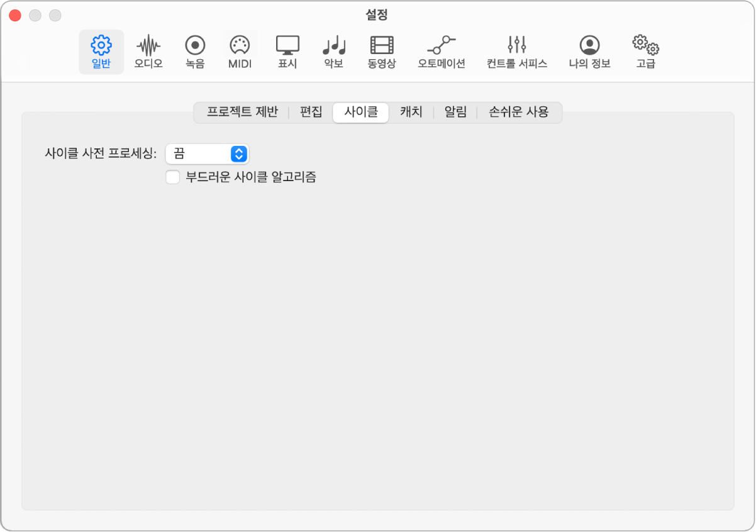The width and height of the screenshot is (756, 532).
Task: Open the 컨트롤 서피스 faders settings
Action: click(517, 52)
